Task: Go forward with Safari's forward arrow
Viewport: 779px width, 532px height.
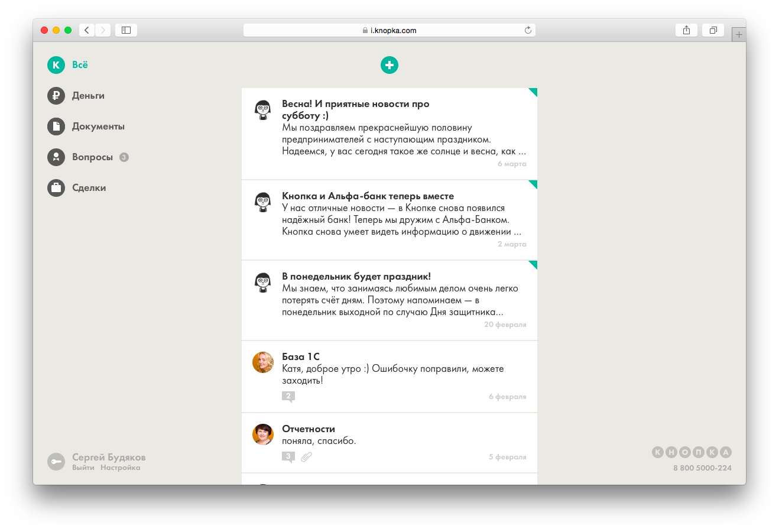Action: (103, 30)
